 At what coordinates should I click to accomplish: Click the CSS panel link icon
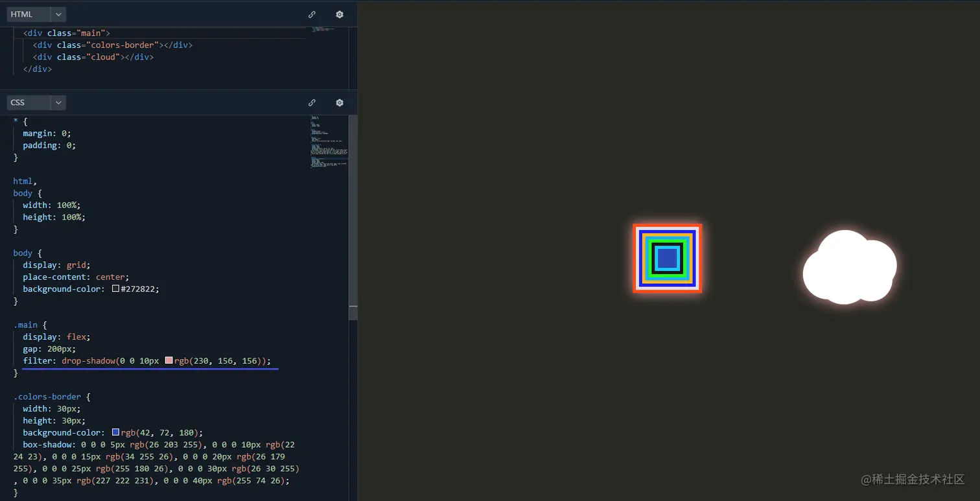(312, 102)
